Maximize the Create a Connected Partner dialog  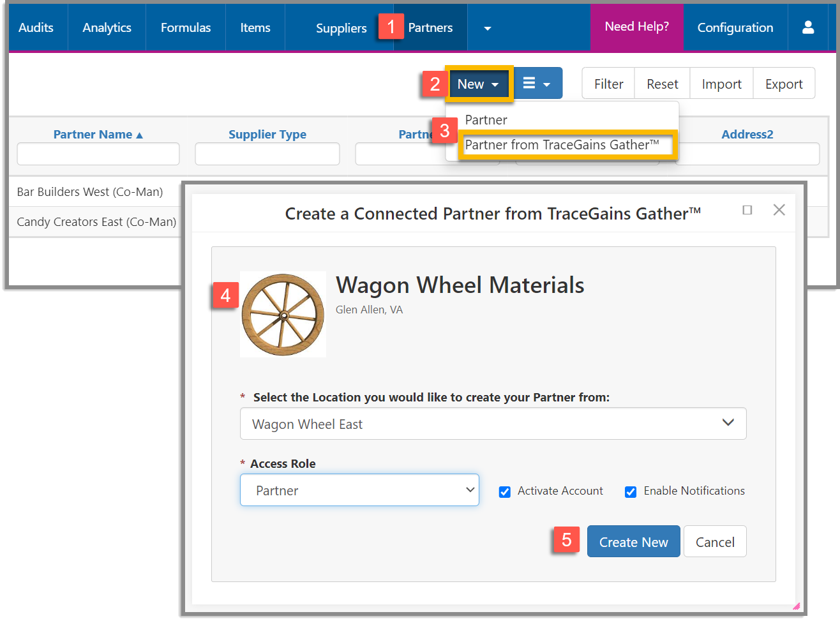747,210
